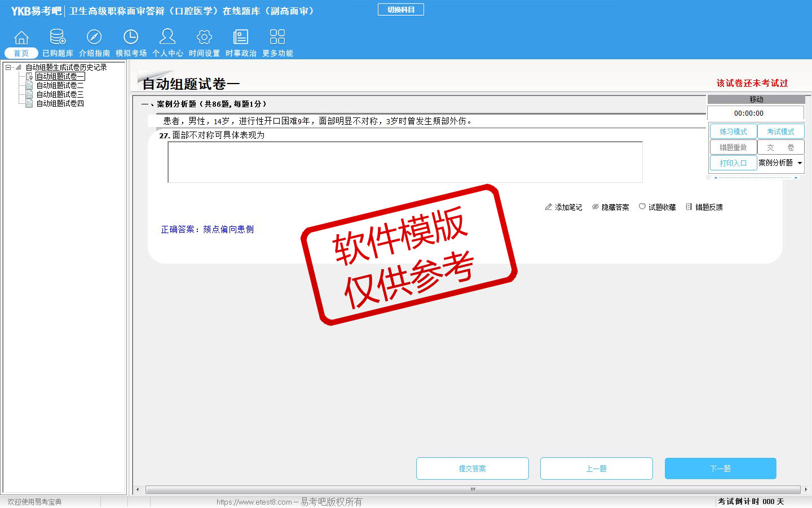Click 切换科目 to switch subject
Screen dimensions: 812x508
click(x=401, y=10)
